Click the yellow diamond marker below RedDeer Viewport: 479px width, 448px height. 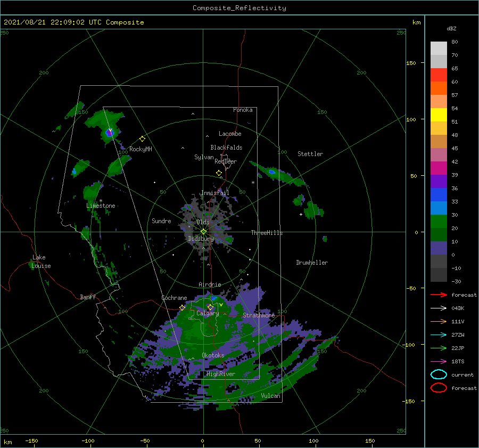(219, 173)
